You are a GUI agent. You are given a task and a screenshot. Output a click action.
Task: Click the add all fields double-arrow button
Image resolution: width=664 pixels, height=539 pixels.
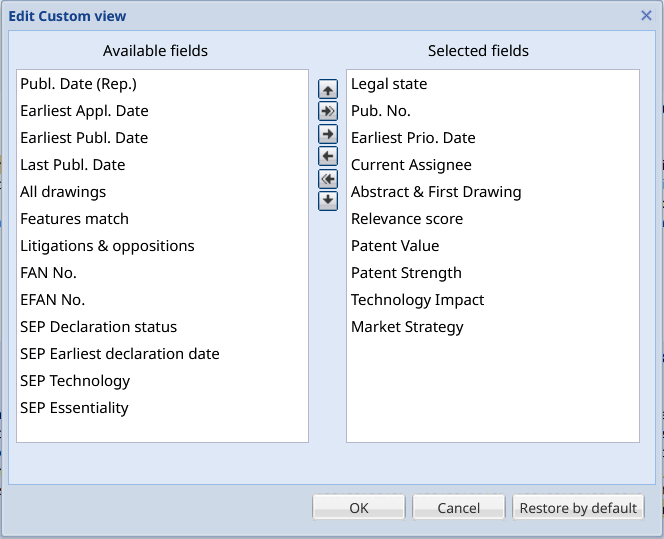click(327, 112)
